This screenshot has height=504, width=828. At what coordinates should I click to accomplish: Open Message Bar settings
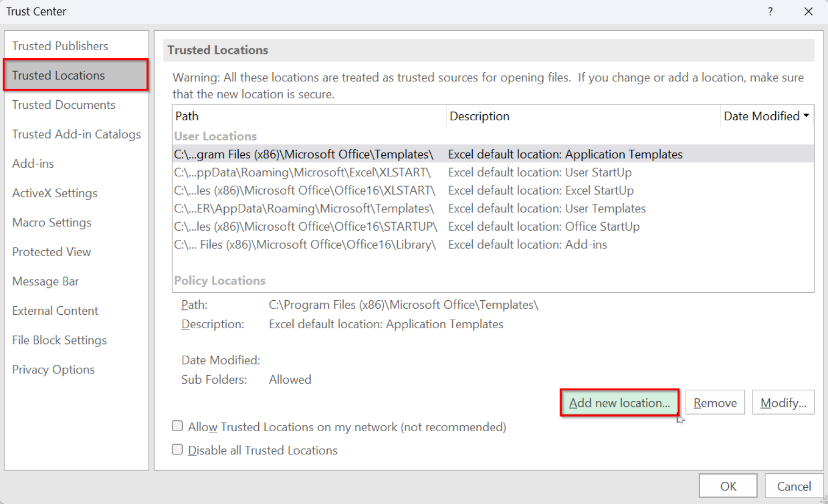[x=45, y=281]
